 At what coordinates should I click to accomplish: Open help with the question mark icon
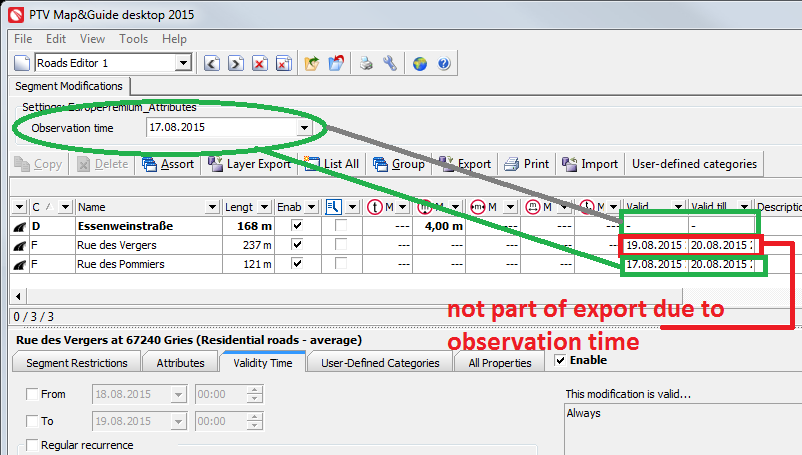pos(443,63)
